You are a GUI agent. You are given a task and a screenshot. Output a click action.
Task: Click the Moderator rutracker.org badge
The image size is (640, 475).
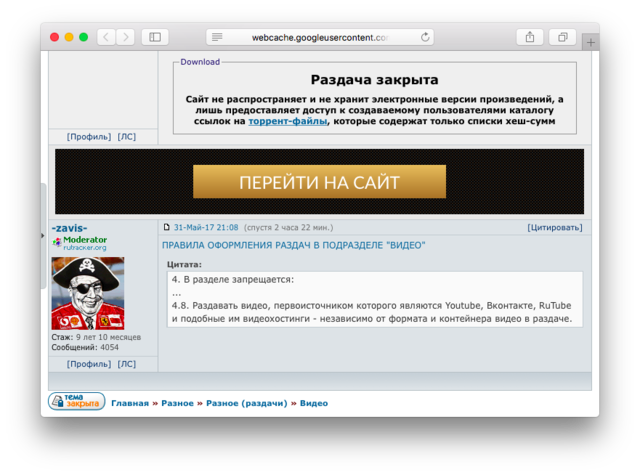pos(80,243)
